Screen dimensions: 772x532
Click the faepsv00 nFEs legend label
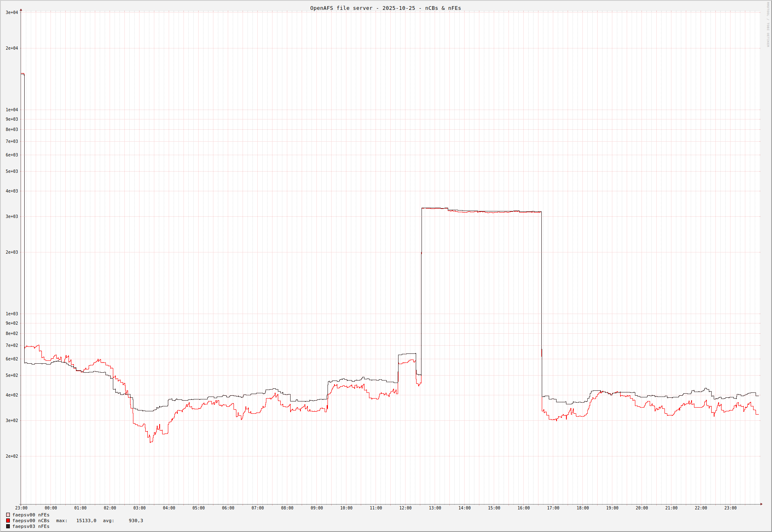[31, 515]
